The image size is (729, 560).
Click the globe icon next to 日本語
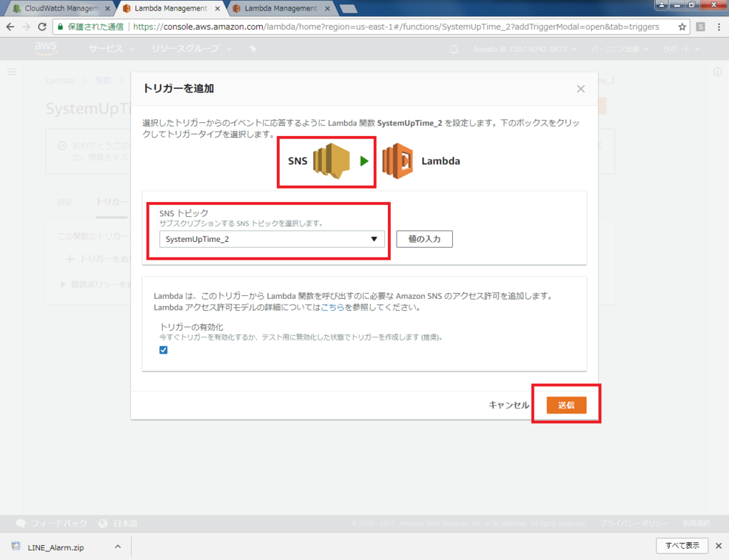[x=103, y=523]
